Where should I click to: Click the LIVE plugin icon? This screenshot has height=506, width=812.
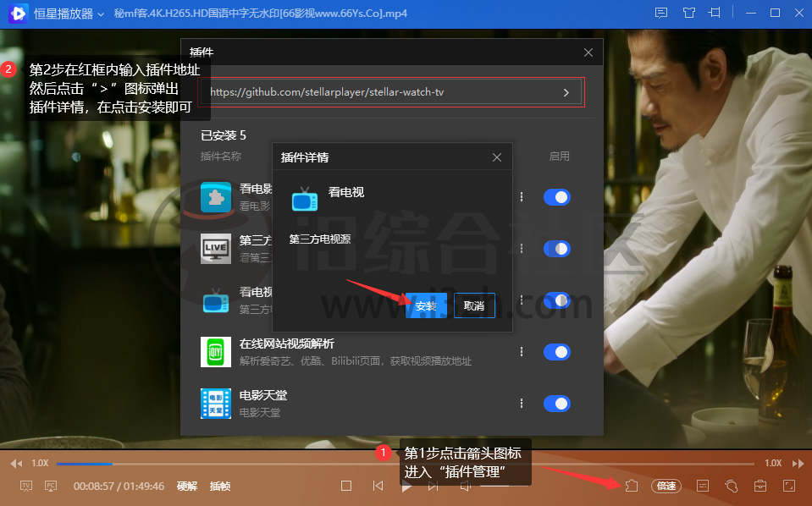[216, 249]
